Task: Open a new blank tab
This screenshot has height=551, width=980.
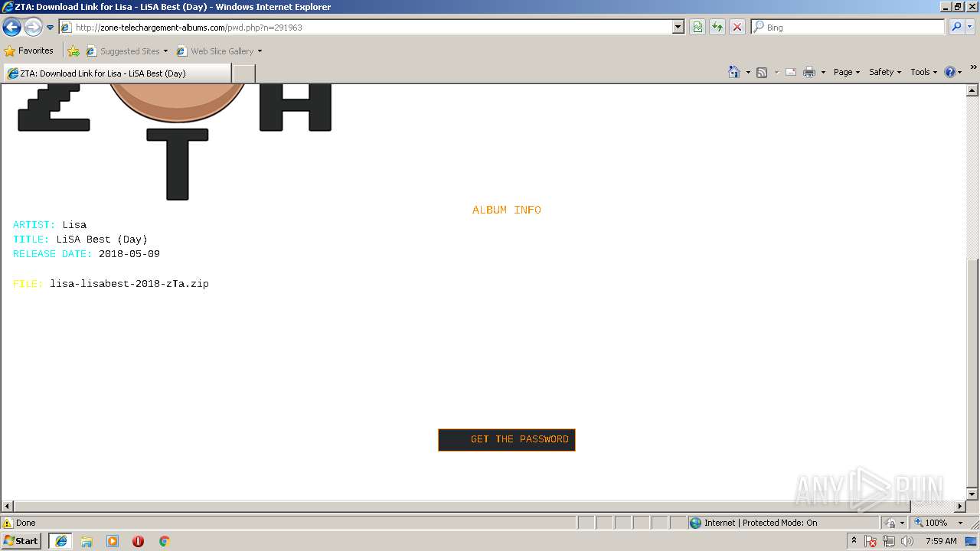Action: (243, 73)
